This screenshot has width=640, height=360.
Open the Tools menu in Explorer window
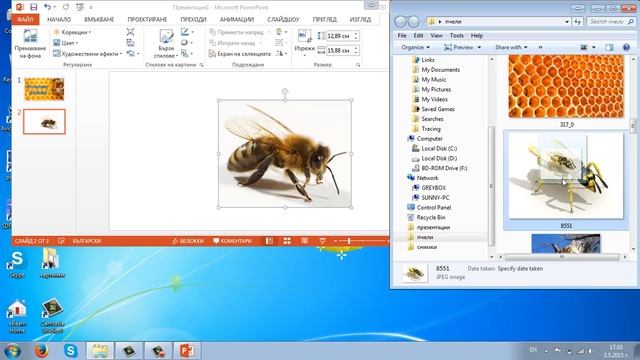tap(457, 36)
